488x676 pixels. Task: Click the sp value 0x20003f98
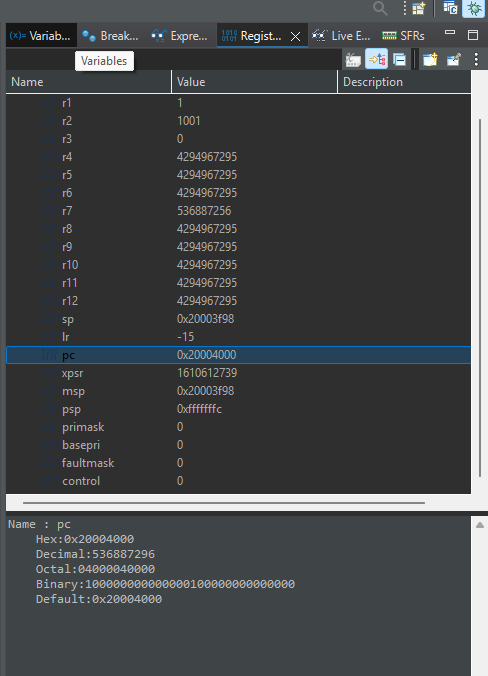(x=205, y=319)
